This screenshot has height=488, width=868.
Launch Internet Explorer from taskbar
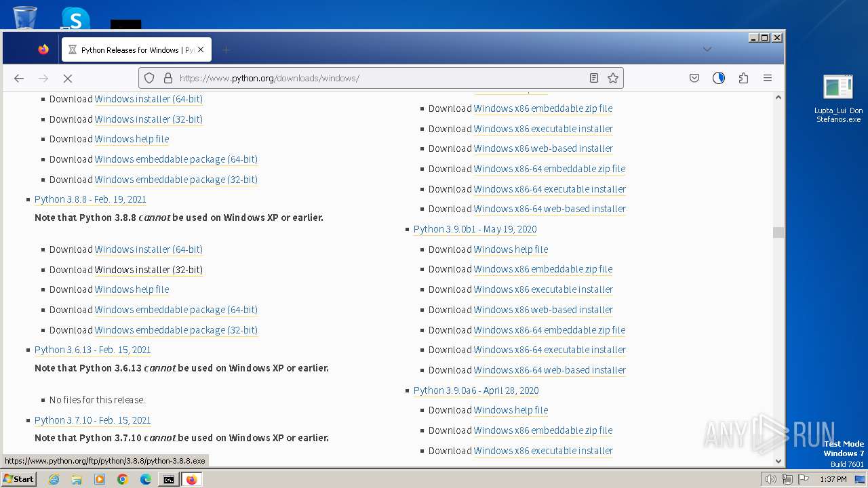[54, 479]
